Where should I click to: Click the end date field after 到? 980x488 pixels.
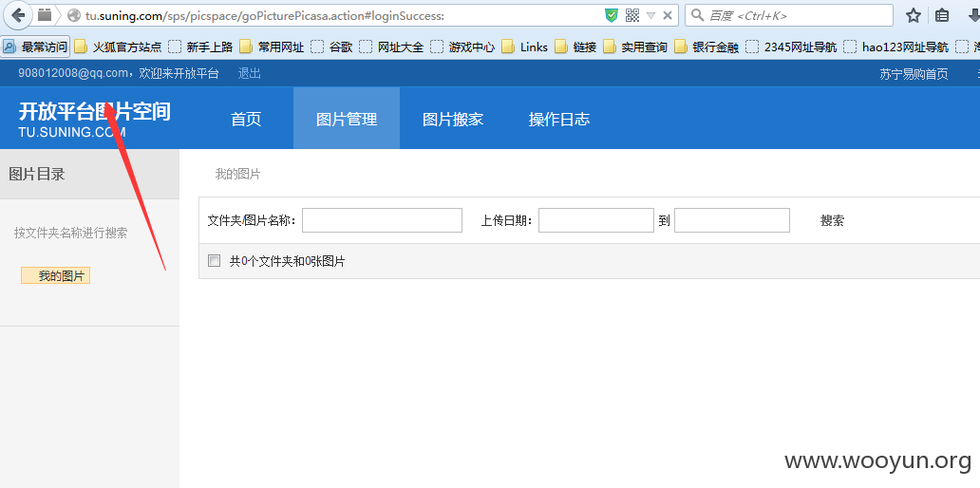coord(732,220)
